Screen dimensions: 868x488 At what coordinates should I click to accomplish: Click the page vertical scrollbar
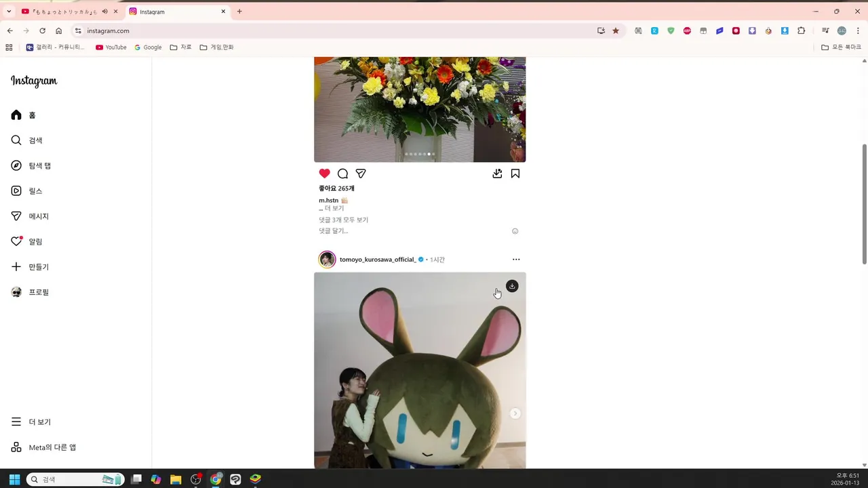point(864,203)
